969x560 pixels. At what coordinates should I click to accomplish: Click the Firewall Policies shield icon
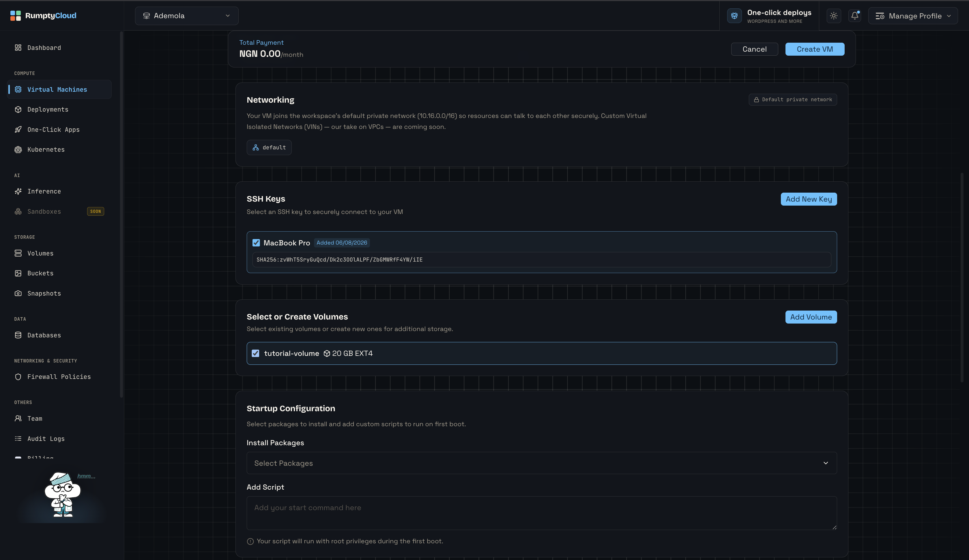tap(18, 377)
